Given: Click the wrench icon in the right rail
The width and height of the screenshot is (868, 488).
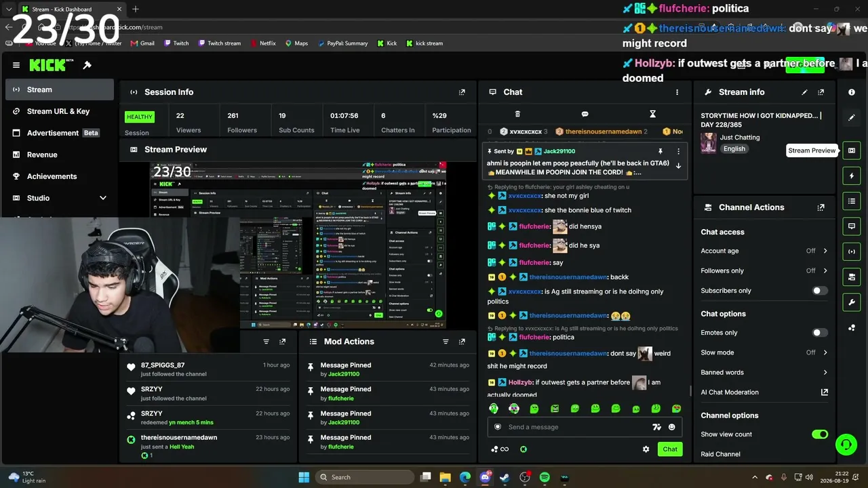Looking at the screenshot, I should [852, 302].
